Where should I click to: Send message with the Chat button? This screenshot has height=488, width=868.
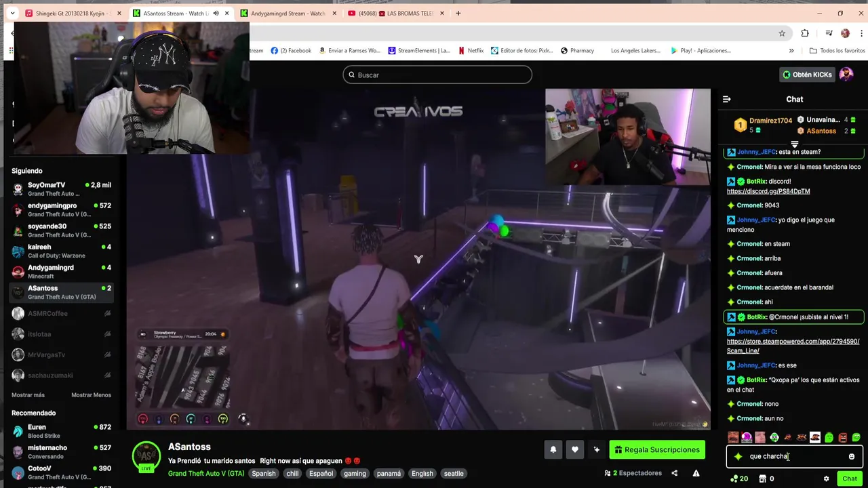850,479
